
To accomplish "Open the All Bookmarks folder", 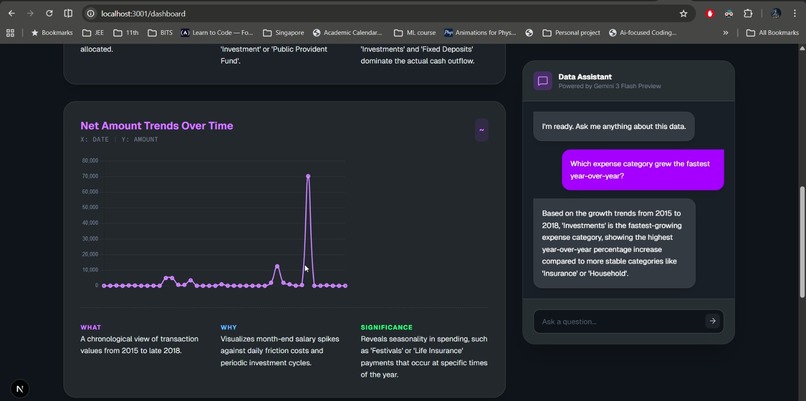I will pyautogui.click(x=773, y=33).
